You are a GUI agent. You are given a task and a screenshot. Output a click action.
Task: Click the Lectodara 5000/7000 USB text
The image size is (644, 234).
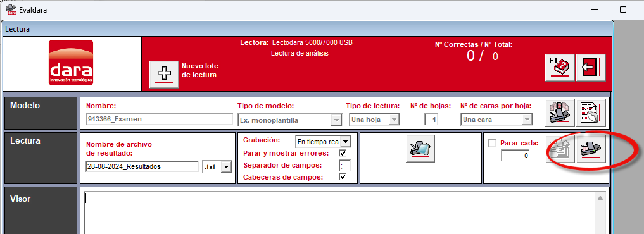click(x=312, y=42)
